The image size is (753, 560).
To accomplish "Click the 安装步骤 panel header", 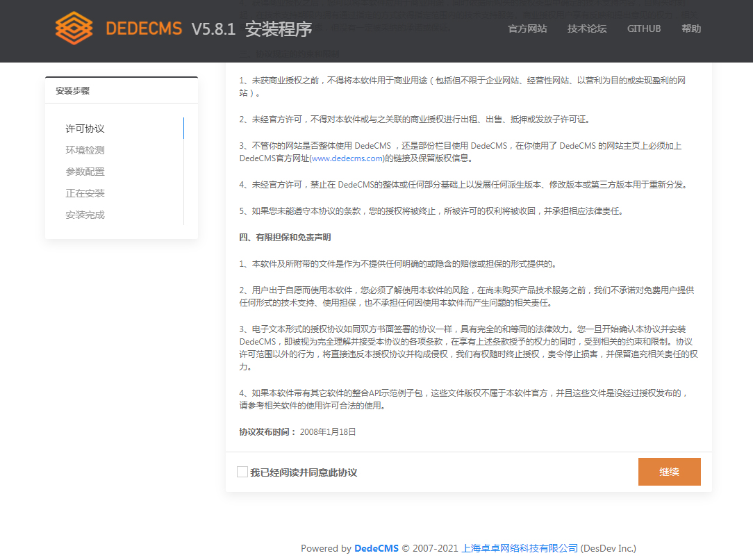I will (x=73, y=90).
